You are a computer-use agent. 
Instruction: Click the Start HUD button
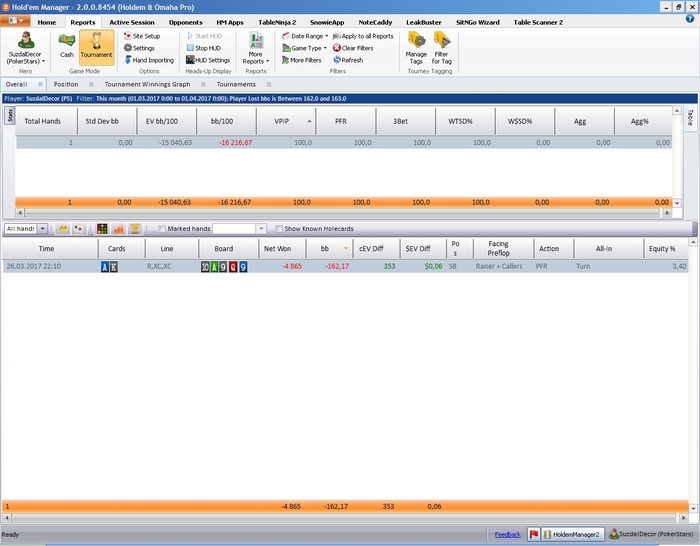[204, 36]
